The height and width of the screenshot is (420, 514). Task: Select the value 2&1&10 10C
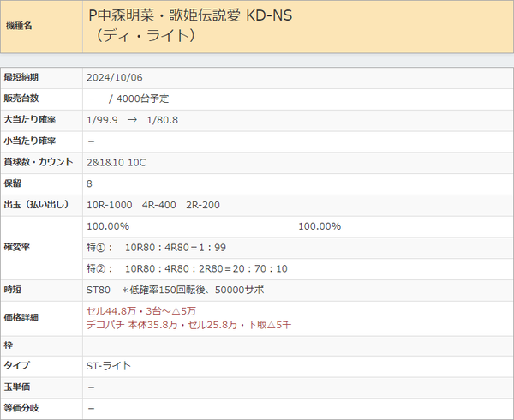pos(116,163)
